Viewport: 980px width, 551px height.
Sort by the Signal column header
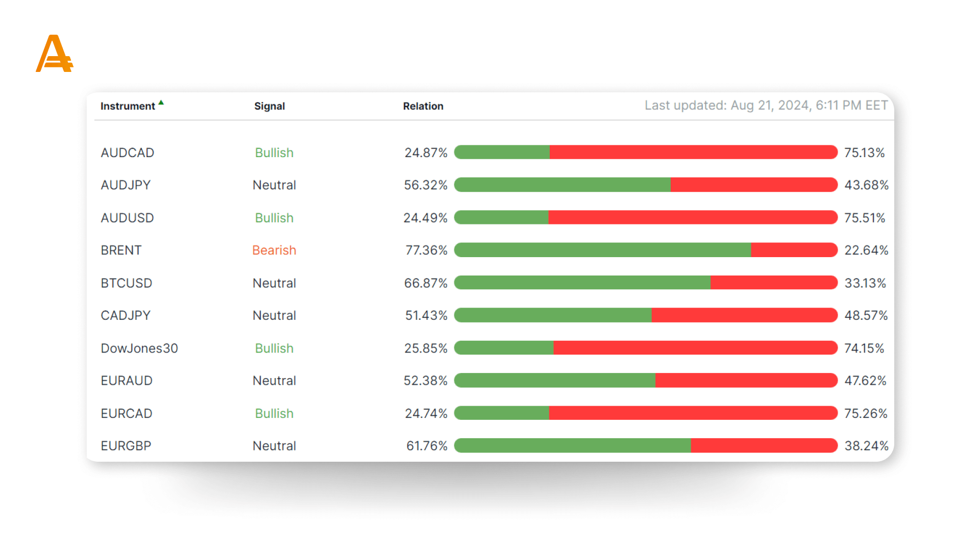(x=269, y=106)
